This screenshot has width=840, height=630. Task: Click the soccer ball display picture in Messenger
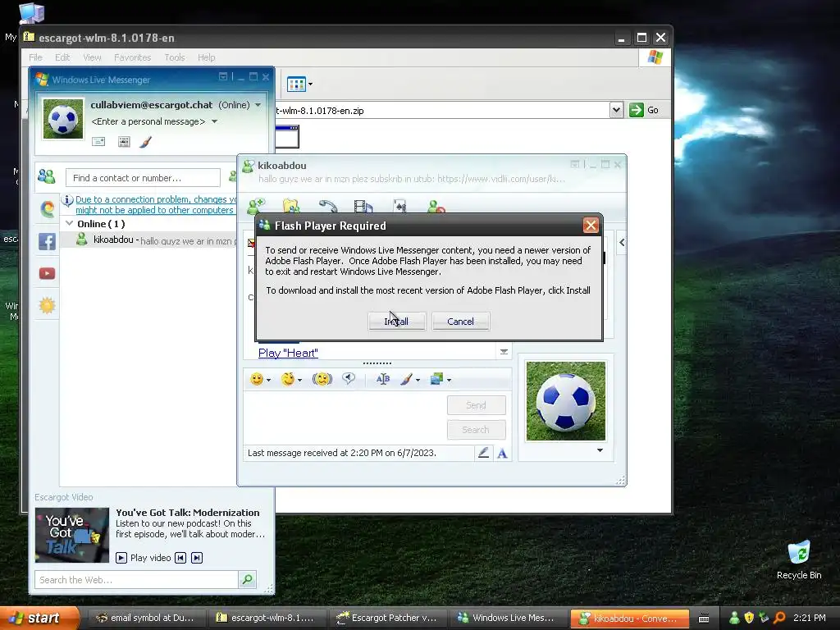coord(63,119)
